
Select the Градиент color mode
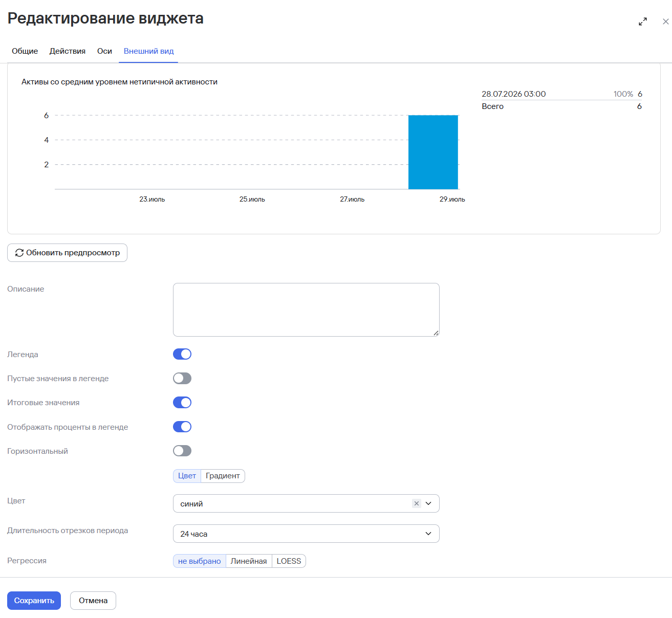pyautogui.click(x=223, y=476)
